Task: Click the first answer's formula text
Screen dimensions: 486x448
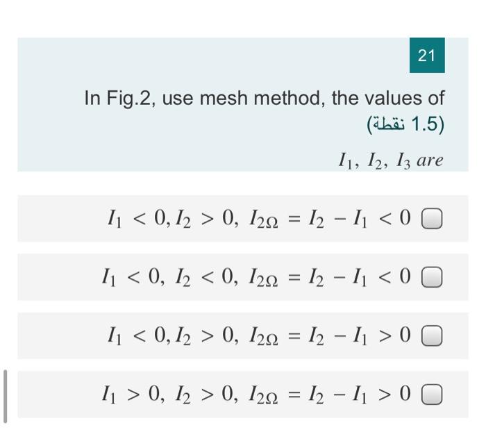Action: [x=259, y=219]
